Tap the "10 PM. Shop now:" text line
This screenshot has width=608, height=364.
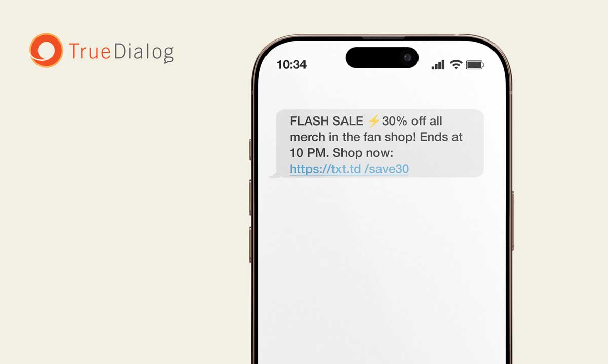click(341, 153)
